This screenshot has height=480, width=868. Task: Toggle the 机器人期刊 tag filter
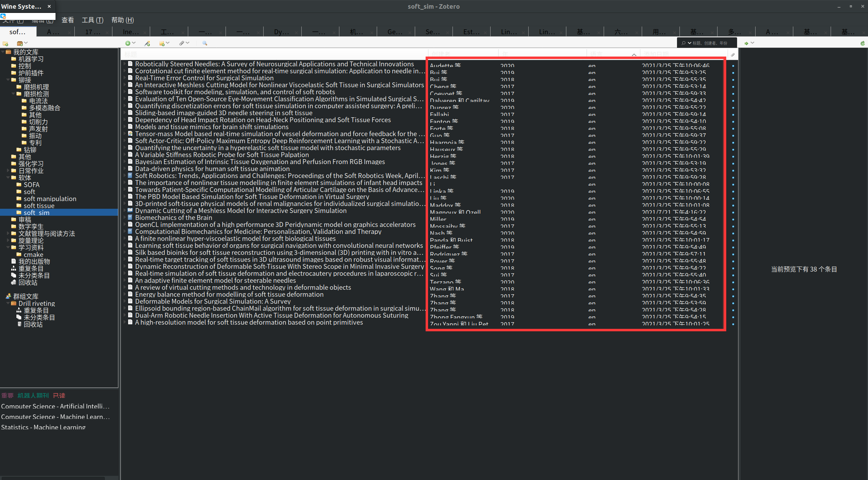coord(33,396)
